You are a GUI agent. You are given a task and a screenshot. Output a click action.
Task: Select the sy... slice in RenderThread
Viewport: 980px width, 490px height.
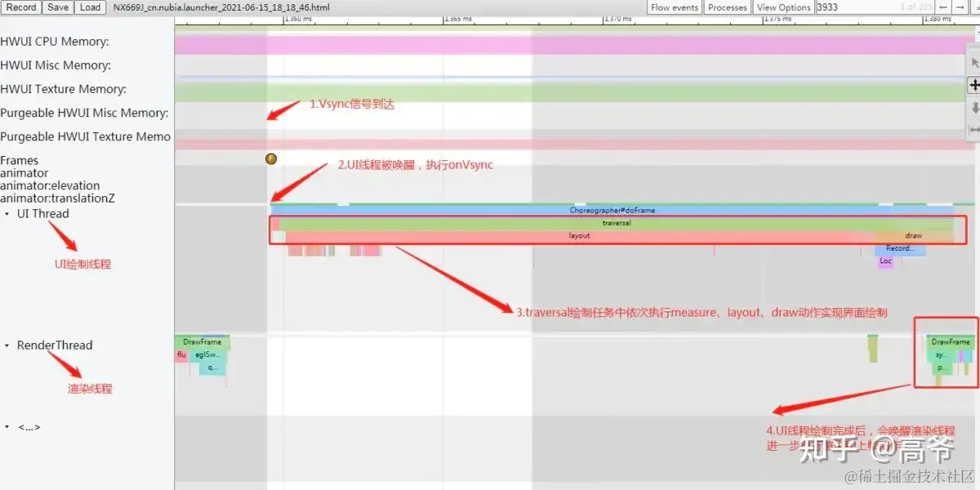(940, 355)
